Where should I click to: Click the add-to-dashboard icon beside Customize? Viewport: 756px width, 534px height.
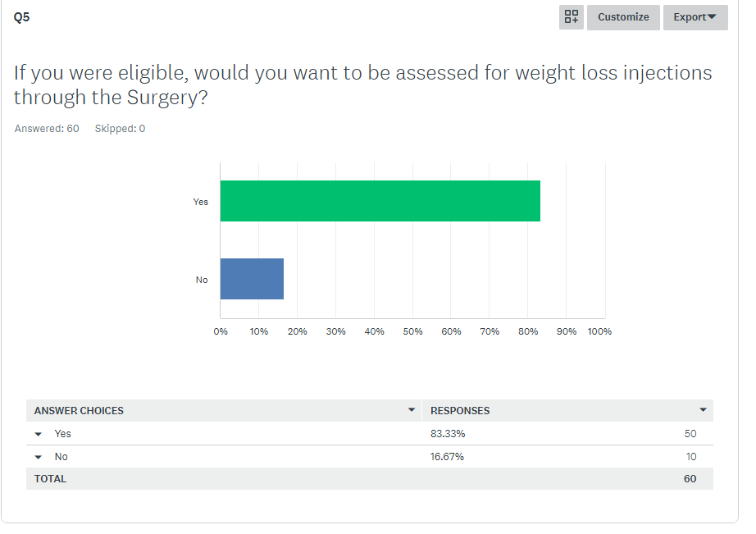click(572, 17)
